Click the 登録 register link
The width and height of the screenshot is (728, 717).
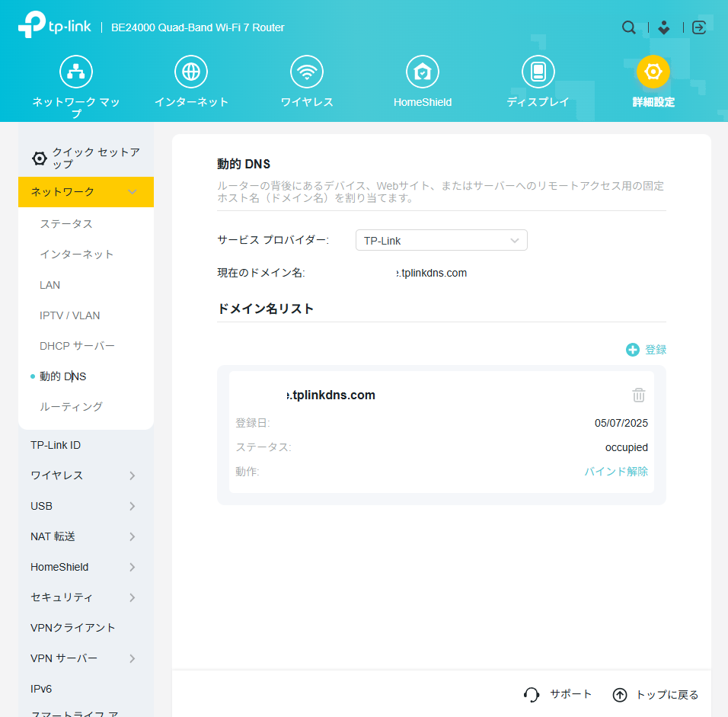point(656,350)
